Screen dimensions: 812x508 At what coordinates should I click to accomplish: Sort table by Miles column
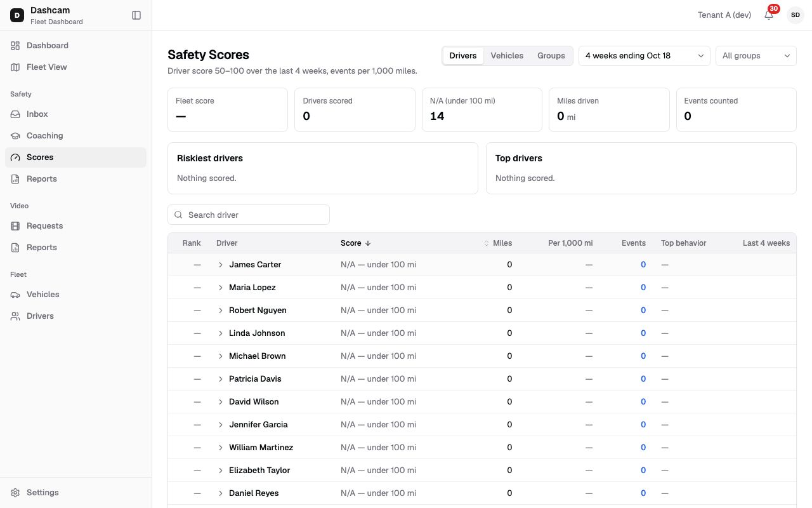(x=498, y=243)
